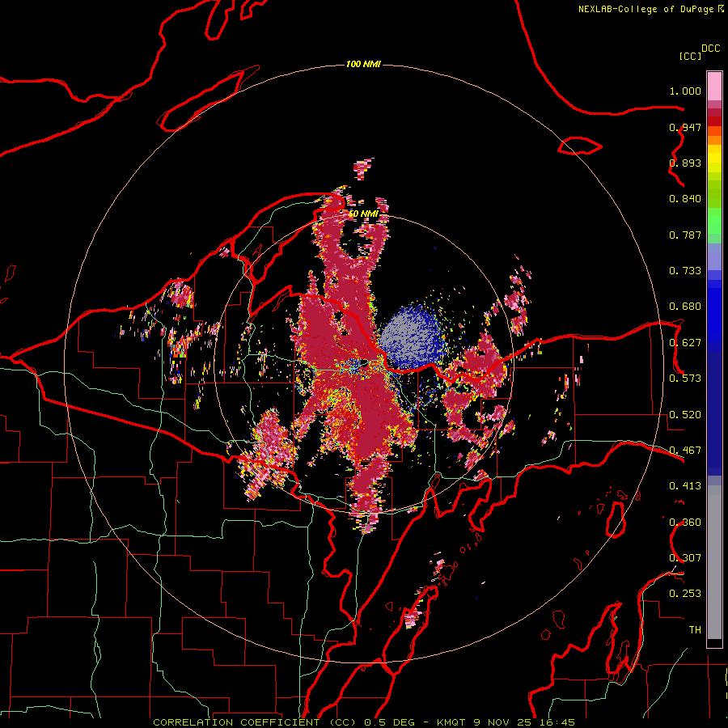Click the Correlation Coefficient KMQT caption
This screenshot has height=728, width=728.
pyautogui.click(x=364, y=722)
